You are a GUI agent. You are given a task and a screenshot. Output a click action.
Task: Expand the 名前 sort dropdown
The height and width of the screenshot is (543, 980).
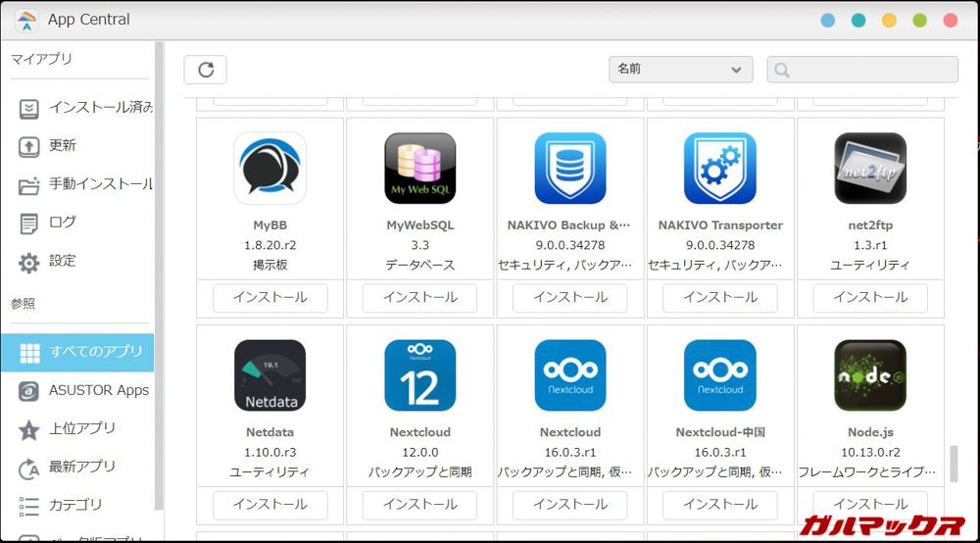click(680, 70)
